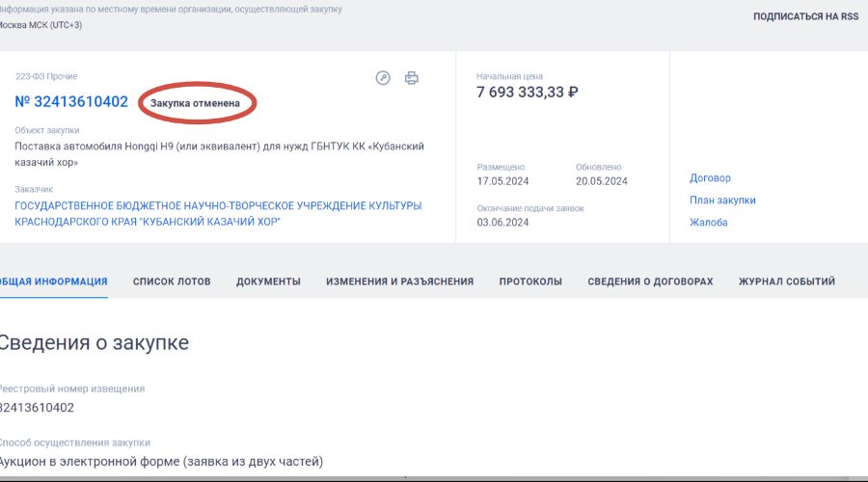This screenshot has height=482, width=868.
Task: Click the Закупка отменена status label
Action: [x=202, y=102]
